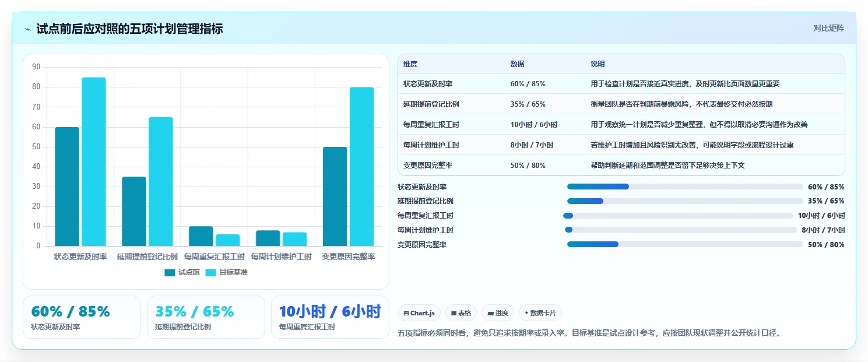Click the 试点前 legend text
Screen dimensions: 868x362
189,272
